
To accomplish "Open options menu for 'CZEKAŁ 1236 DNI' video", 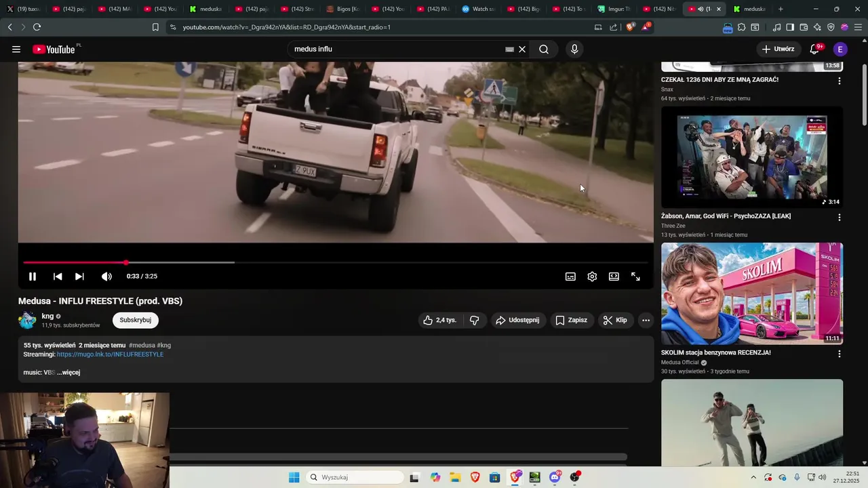I will click(840, 81).
